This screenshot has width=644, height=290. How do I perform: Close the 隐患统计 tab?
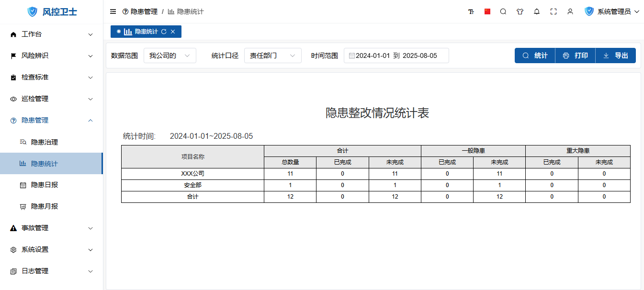173,32
